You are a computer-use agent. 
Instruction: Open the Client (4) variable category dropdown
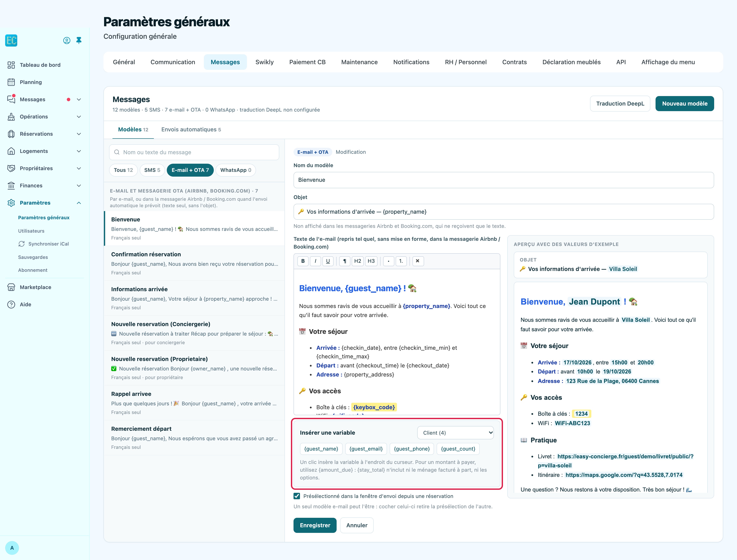tap(455, 433)
